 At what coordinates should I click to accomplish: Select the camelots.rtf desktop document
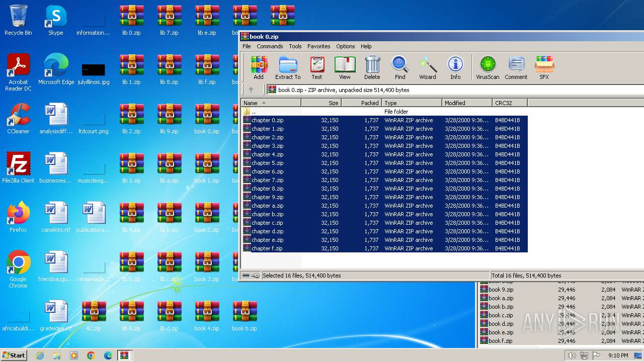56,217
